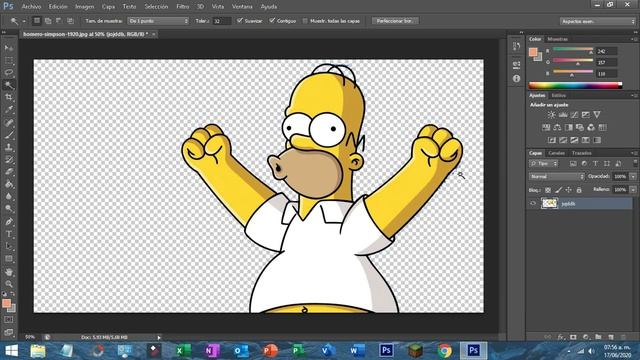Open the layer filter Tipo dropdown
Image resolution: width=640 pixels, height=360 pixels.
point(544,164)
